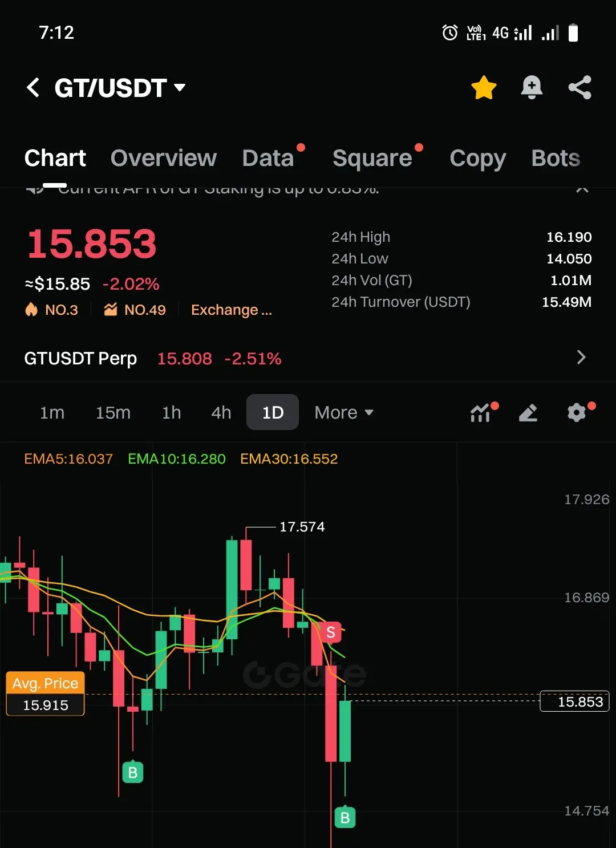Open the Copy tab
Image resolution: width=616 pixels, height=848 pixels.
coord(477,159)
